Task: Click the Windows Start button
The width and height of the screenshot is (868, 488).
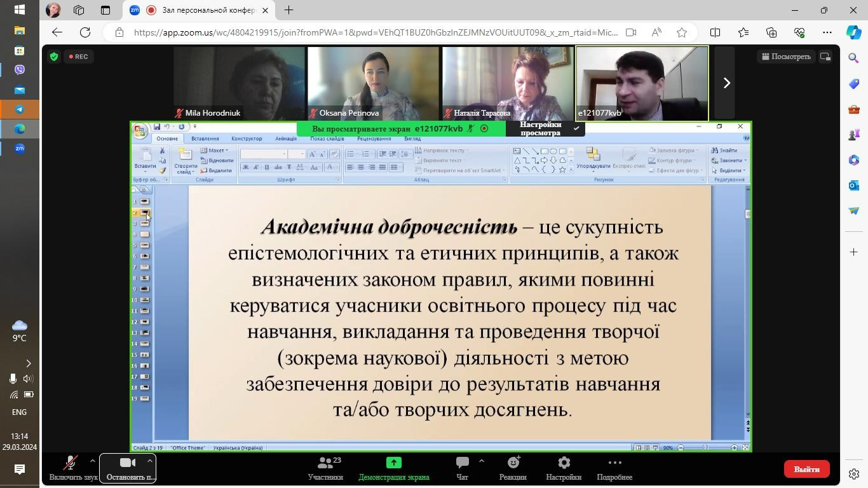Action: pos(20,10)
